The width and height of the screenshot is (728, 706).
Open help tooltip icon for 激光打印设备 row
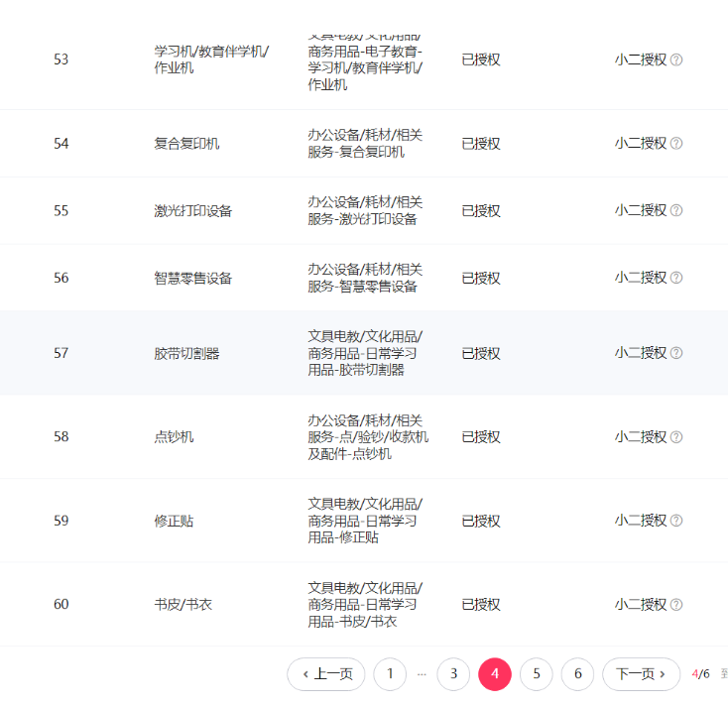(x=676, y=210)
